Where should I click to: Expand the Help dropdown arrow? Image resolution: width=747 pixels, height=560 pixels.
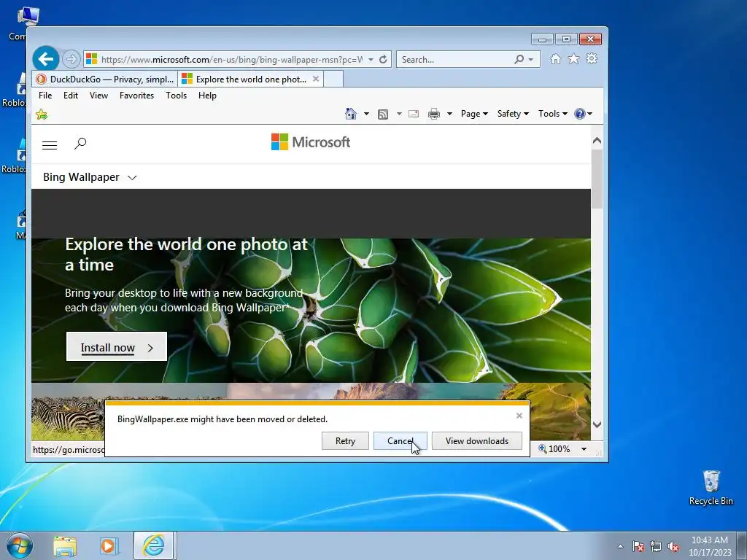coord(589,114)
